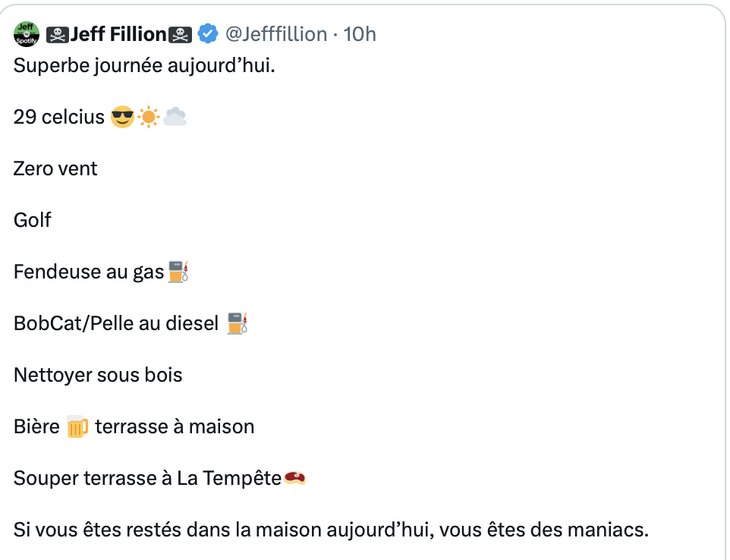
Task: Click the steak emoji after La Tempête
Action: pyautogui.click(x=294, y=478)
